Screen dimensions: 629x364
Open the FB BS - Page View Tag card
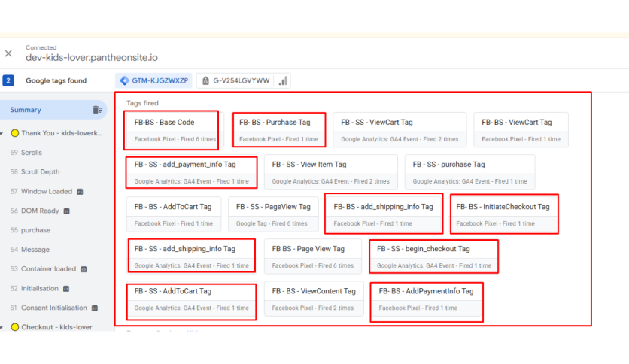click(x=313, y=256)
